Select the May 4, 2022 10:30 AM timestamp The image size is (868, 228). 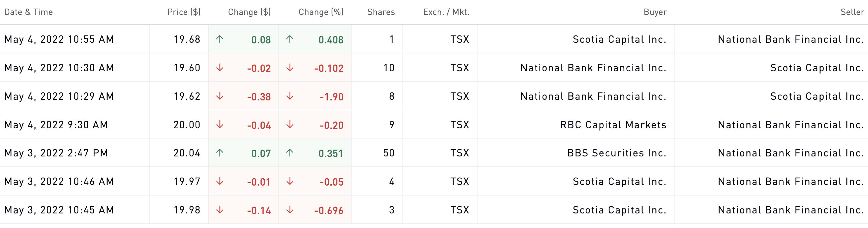point(59,68)
